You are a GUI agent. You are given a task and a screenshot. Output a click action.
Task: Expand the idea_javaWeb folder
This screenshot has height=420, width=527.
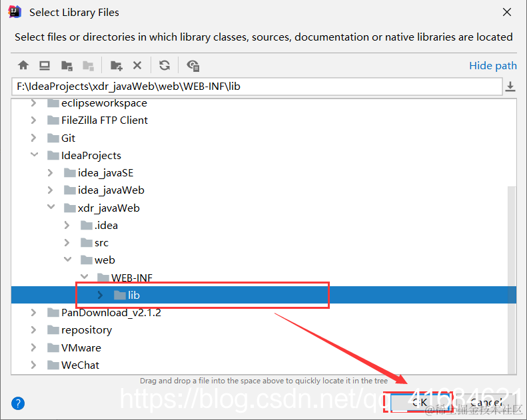click(50, 190)
